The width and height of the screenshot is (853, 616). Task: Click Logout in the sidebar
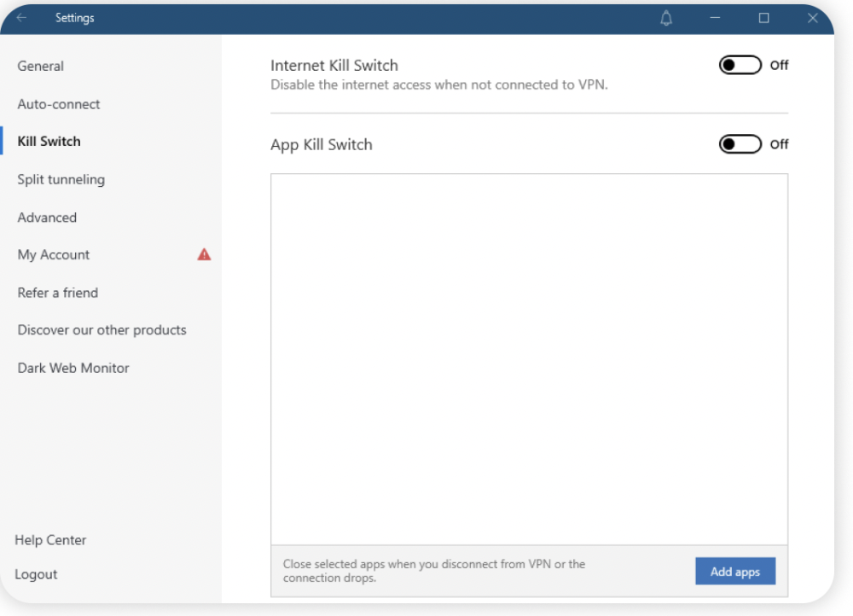(36, 574)
